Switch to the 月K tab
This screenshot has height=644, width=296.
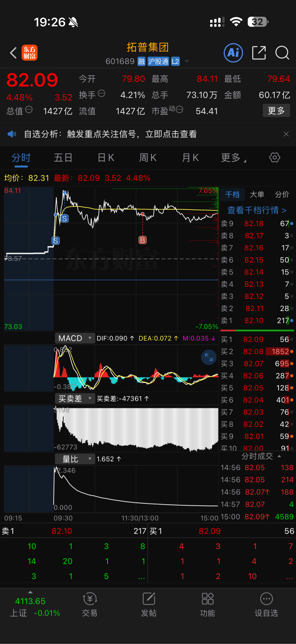point(190,158)
